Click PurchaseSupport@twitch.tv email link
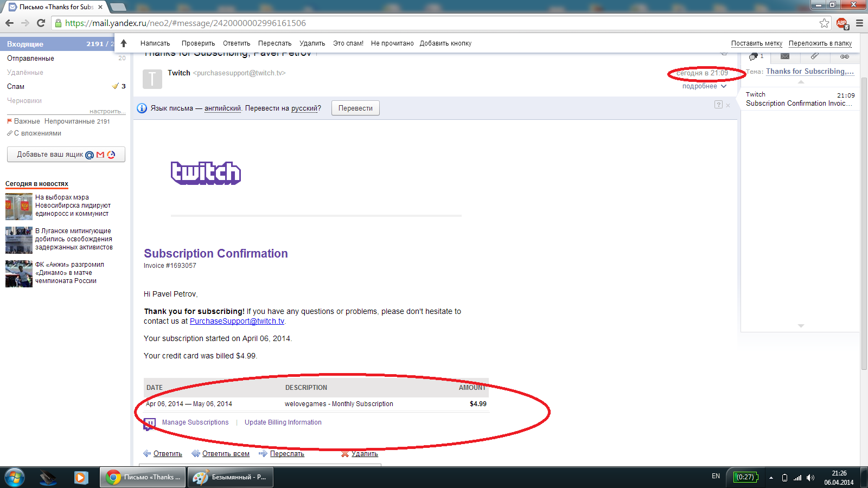The image size is (868, 488). (x=237, y=321)
